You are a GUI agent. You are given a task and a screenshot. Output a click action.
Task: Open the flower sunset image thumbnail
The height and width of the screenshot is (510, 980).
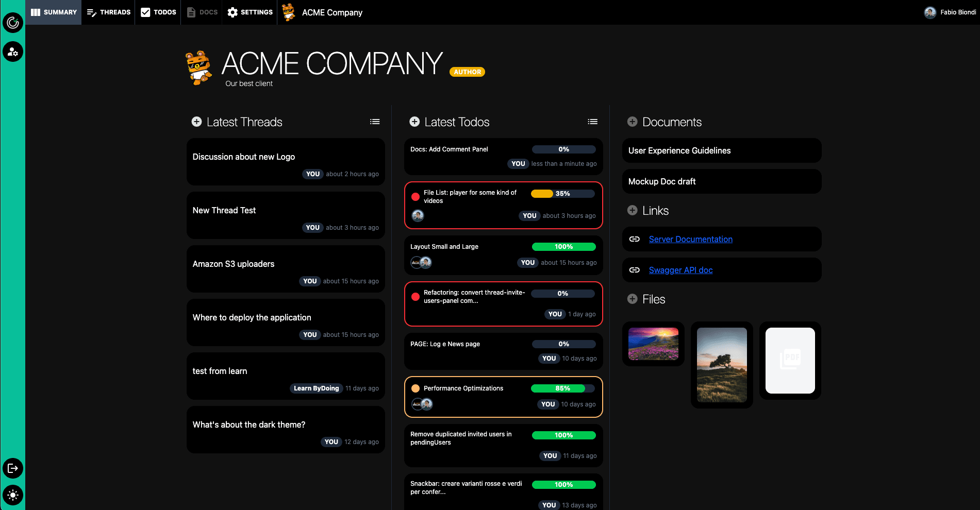click(x=653, y=344)
